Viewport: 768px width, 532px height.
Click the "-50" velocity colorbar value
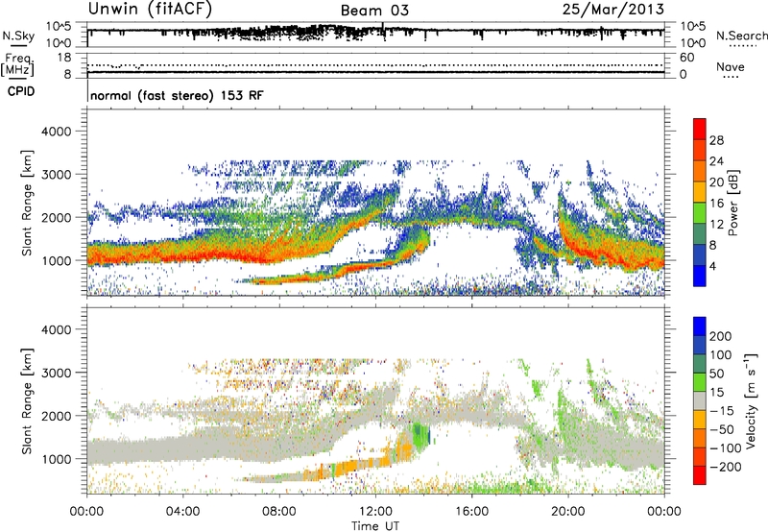pos(721,429)
